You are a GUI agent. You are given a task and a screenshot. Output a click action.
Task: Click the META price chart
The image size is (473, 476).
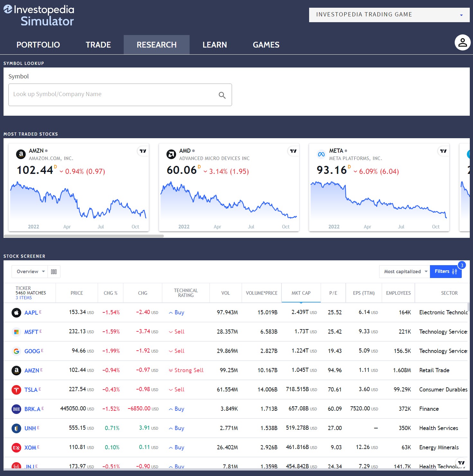pyautogui.click(x=379, y=201)
